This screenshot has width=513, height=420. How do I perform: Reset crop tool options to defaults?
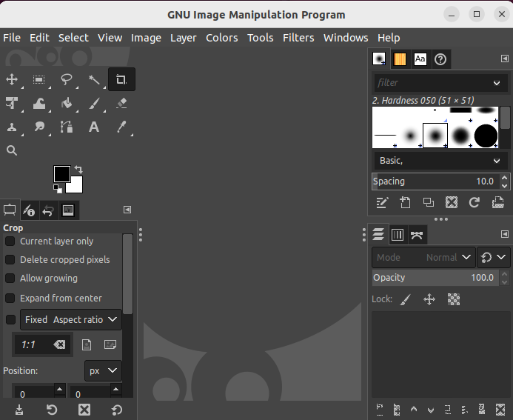[x=117, y=410]
